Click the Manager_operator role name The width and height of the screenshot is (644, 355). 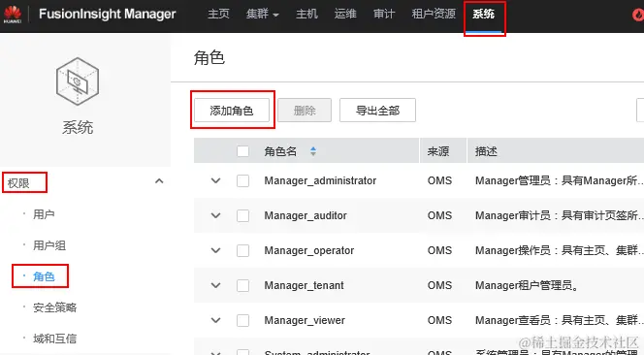[x=308, y=250]
